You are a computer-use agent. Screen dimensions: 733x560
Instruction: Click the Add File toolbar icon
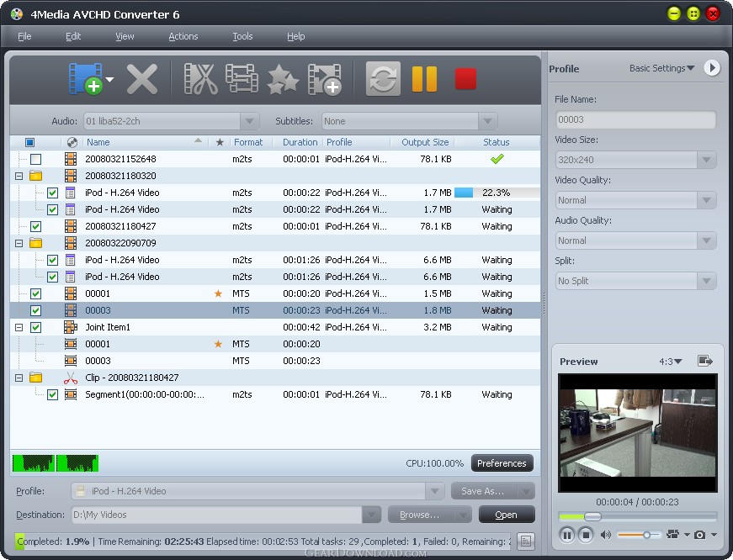click(86, 78)
